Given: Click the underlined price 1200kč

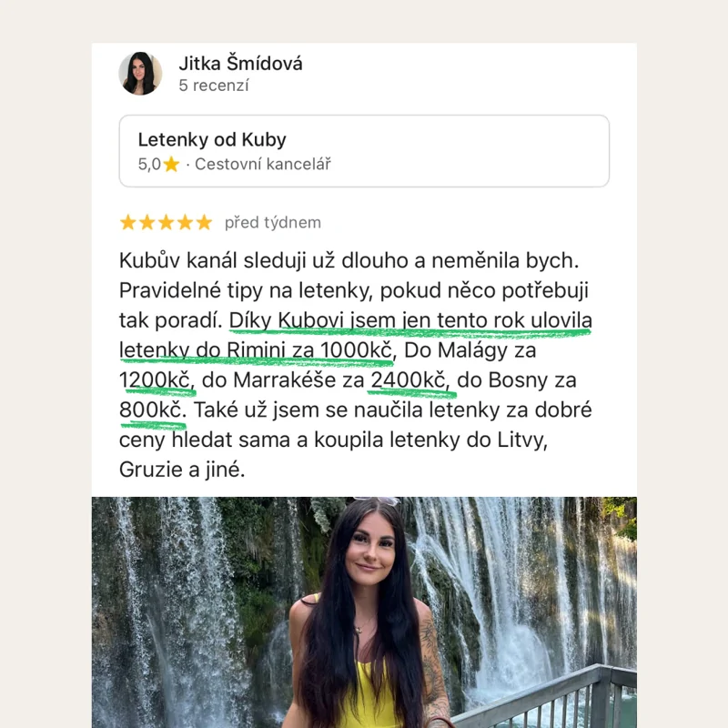Looking at the screenshot, I should click(156, 379).
